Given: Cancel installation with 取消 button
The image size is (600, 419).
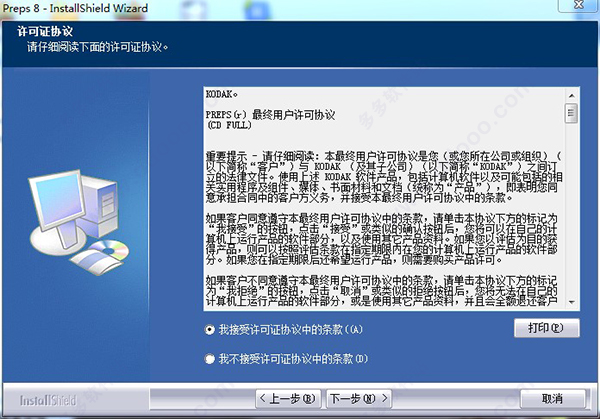Looking at the screenshot, I should [x=553, y=399].
